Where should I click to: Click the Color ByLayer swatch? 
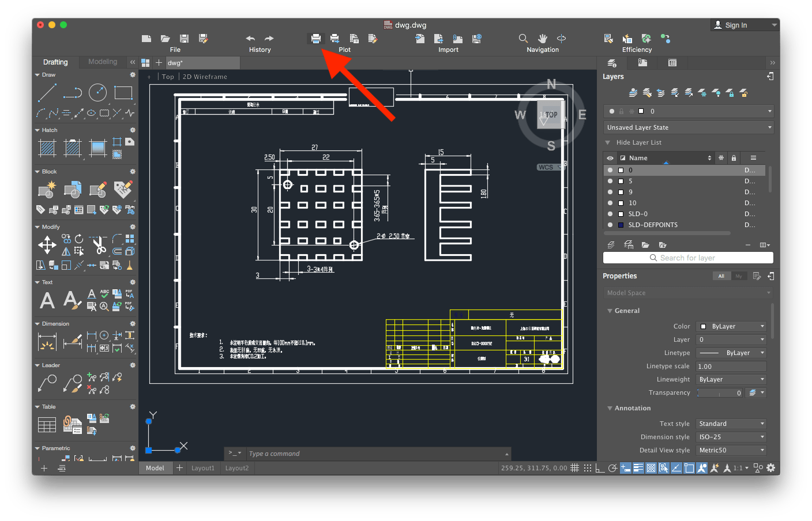[x=703, y=326]
